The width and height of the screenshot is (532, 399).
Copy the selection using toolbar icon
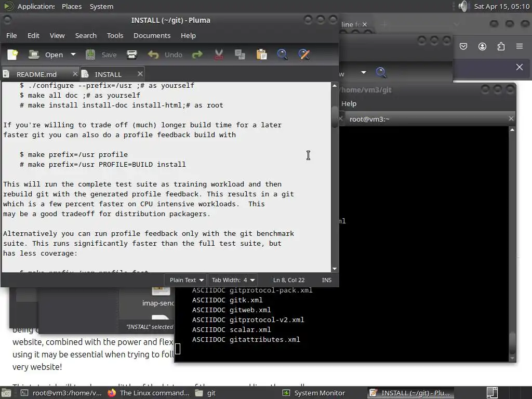[240, 55]
